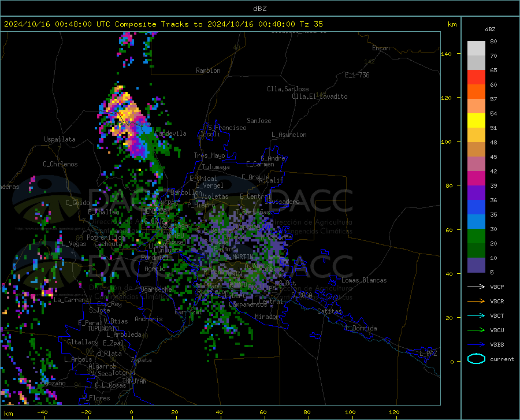Click the green VBCU arrow legend icon
Screen dimensions: 520x420
(x=476, y=330)
